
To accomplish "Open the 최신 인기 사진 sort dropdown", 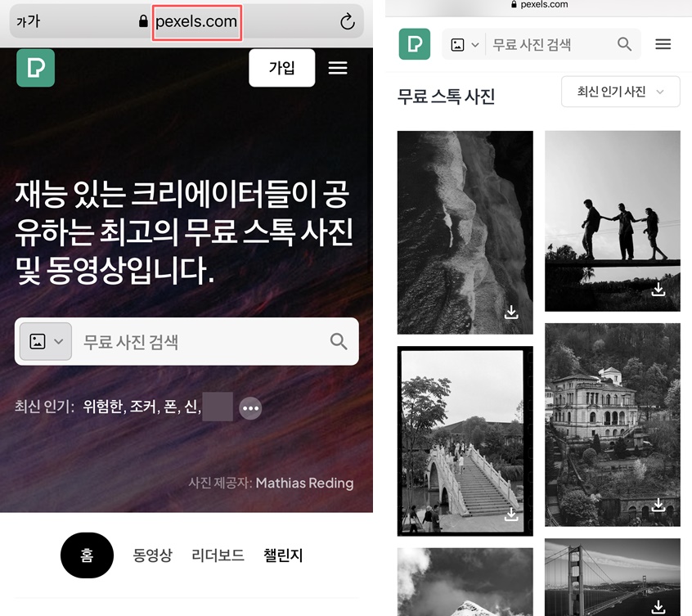I will point(620,92).
